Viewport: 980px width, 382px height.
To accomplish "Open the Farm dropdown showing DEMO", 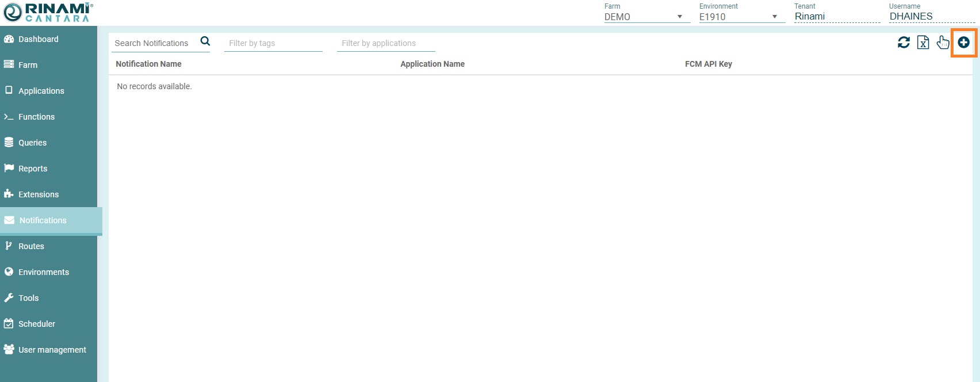I will tap(646, 17).
